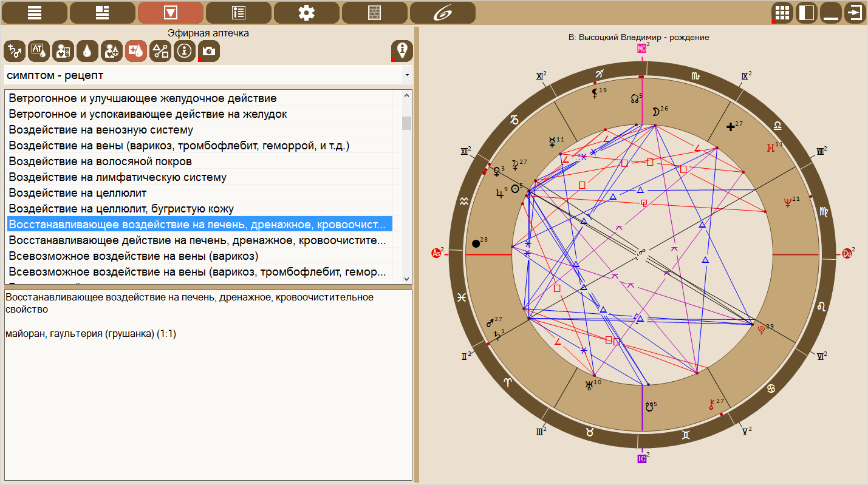Toggle the split left panel layout button
This screenshot has width=868, height=485.
(x=807, y=13)
